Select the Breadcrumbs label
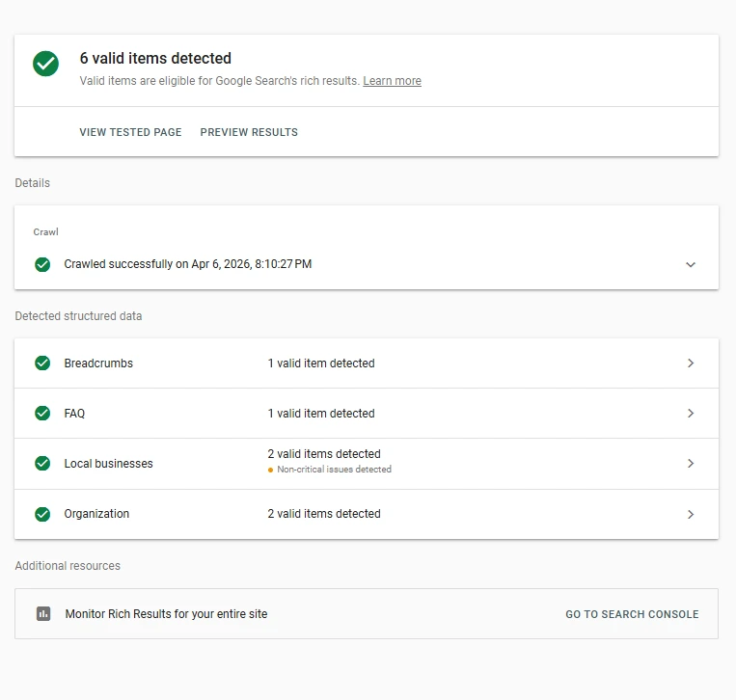 pos(98,363)
